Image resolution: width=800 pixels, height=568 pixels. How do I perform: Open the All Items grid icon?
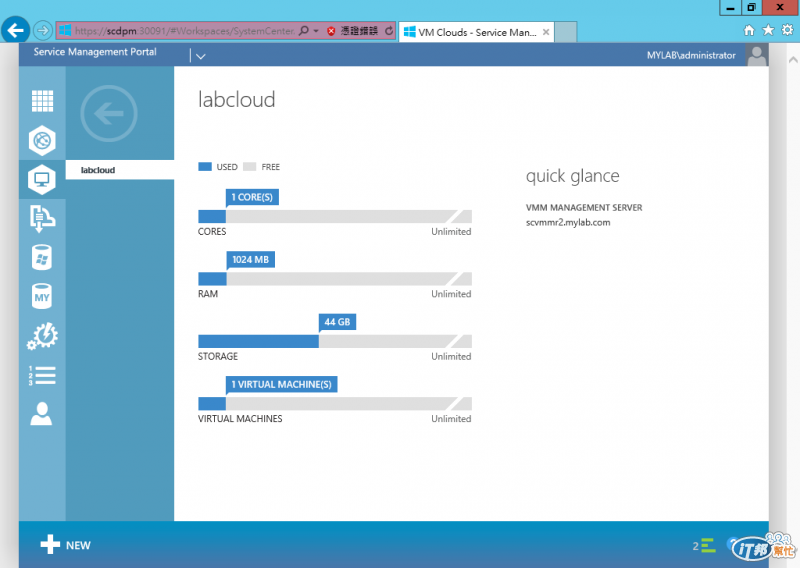[42, 101]
